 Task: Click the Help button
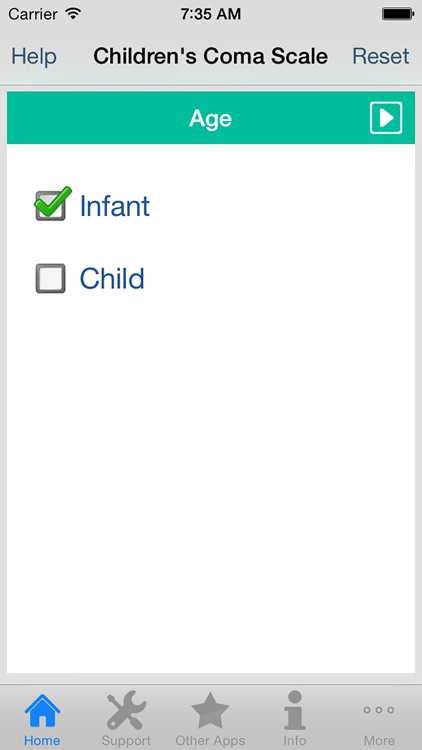coord(34,56)
